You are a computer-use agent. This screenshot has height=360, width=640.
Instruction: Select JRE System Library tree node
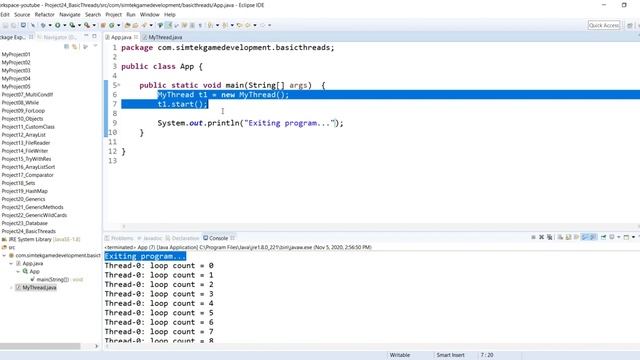[41, 240]
